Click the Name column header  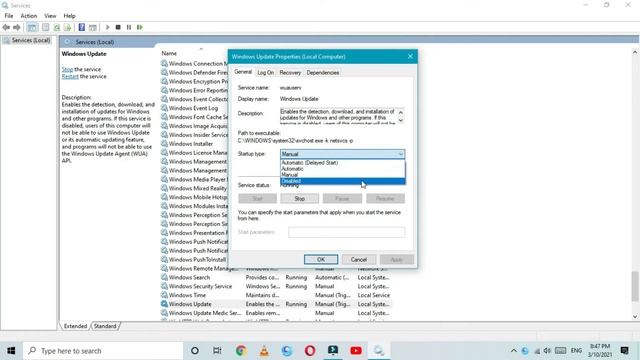click(169, 53)
